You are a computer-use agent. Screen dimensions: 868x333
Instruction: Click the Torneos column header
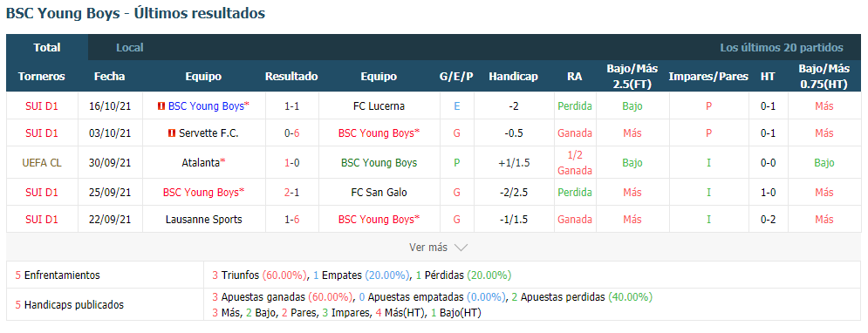tap(42, 77)
